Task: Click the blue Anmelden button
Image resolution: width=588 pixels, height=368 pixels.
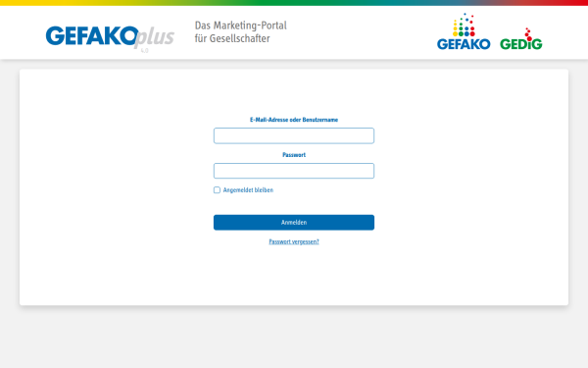Action: tap(294, 223)
